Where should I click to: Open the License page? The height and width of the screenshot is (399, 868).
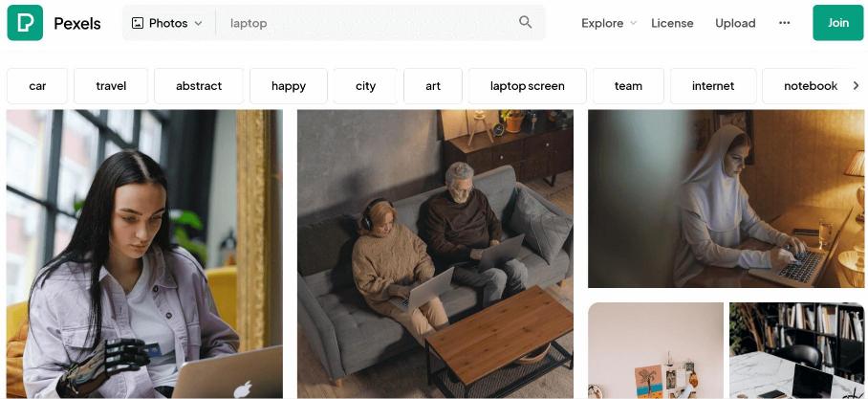[672, 23]
